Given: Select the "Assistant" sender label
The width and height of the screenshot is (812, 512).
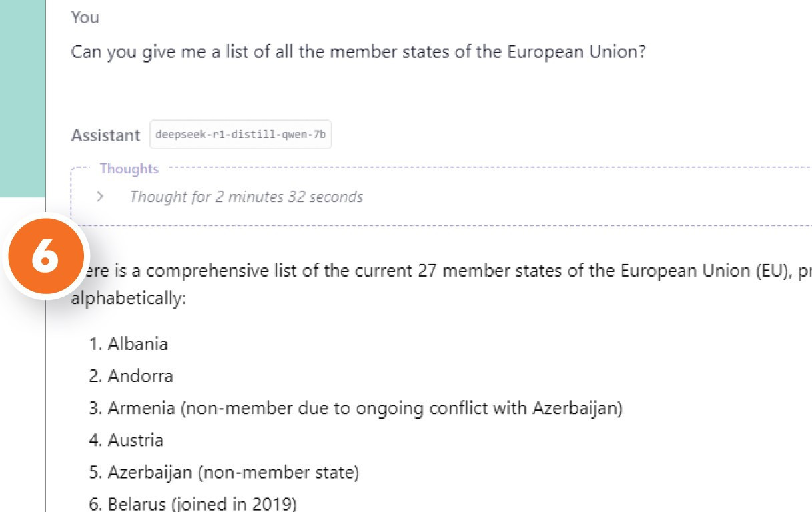Looking at the screenshot, I should [x=105, y=135].
